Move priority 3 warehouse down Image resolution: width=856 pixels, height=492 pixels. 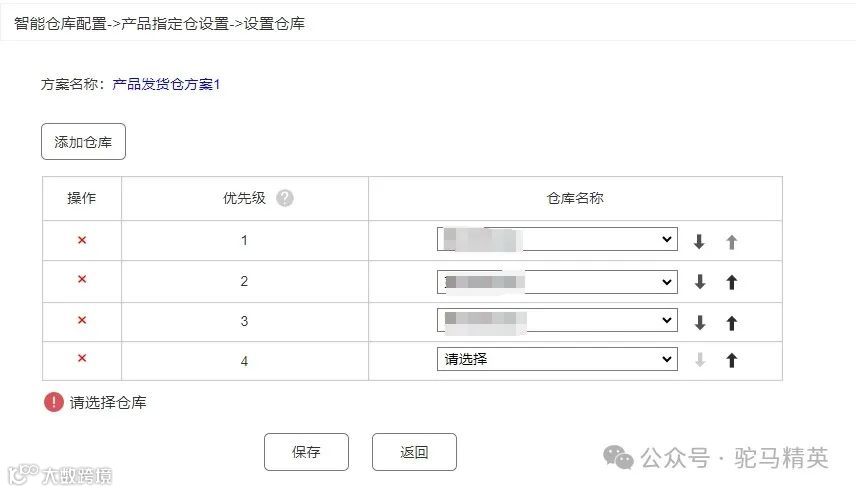(x=699, y=323)
